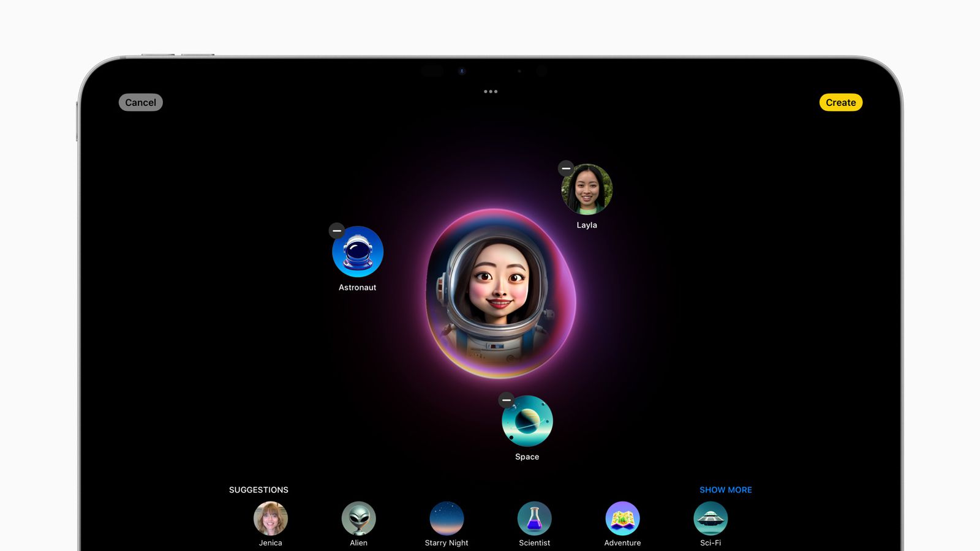Select the Space concept bubble

pos(527,421)
